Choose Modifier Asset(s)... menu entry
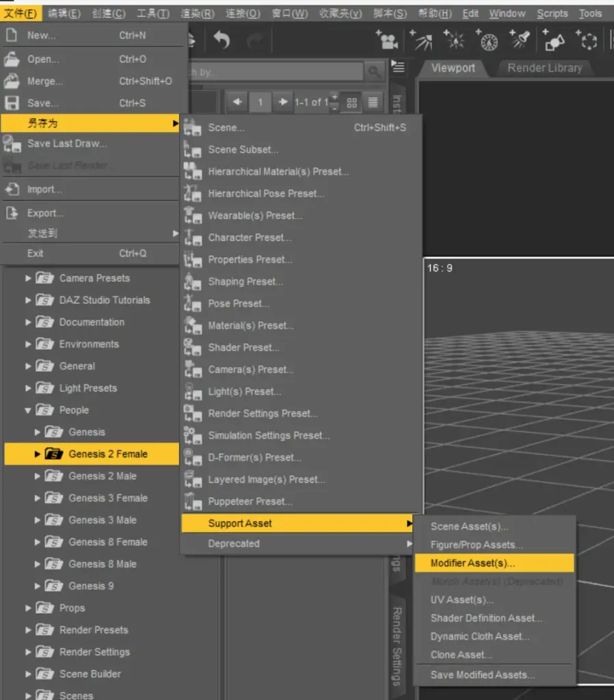Screen dimensions: 614x700 (494, 563)
